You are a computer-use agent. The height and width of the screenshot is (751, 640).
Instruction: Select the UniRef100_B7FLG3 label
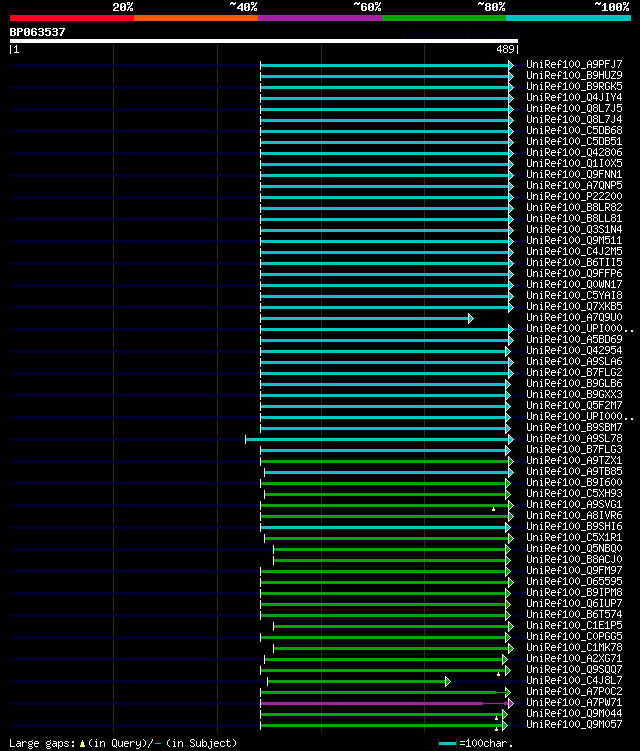(x=574, y=450)
